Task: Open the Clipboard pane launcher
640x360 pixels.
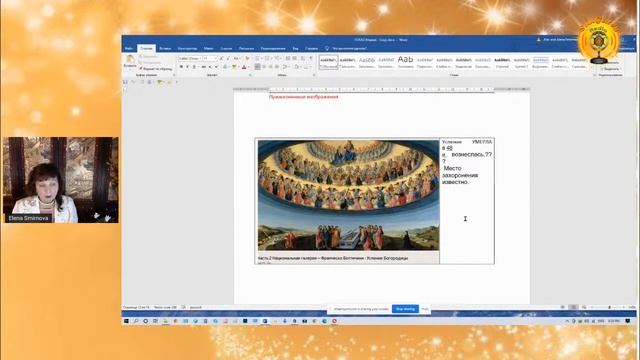Action: point(174,75)
